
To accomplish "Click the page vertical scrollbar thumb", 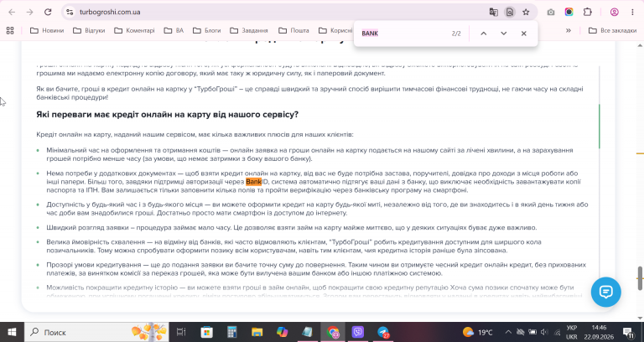I will [640, 278].
